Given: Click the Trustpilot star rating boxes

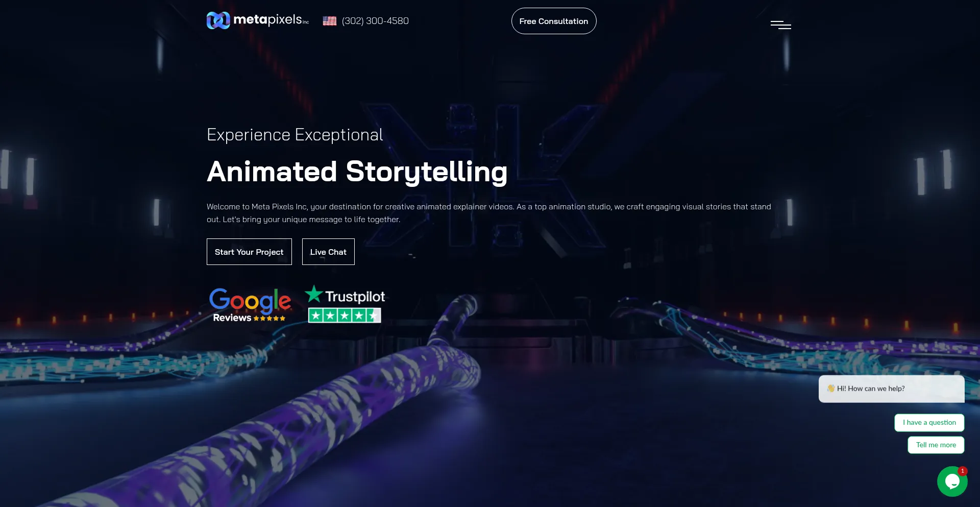Looking at the screenshot, I should point(345,316).
